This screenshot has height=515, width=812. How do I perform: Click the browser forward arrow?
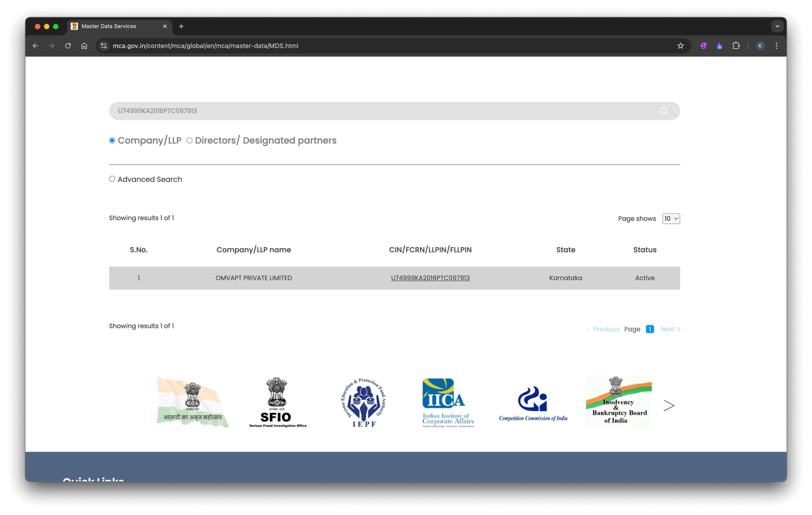52,46
